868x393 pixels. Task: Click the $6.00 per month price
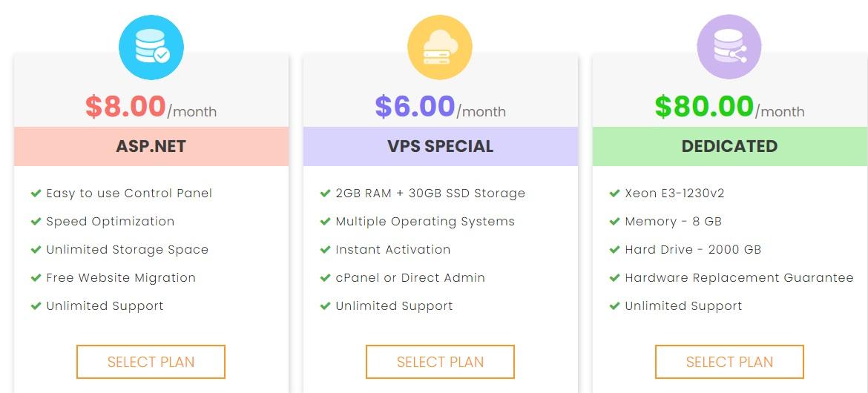tap(440, 108)
